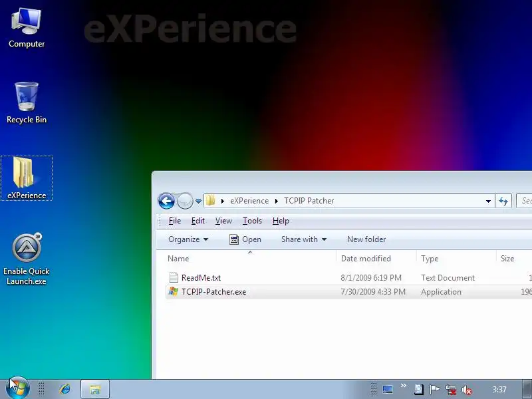Image resolution: width=532 pixels, height=399 pixels.
Task: Expand the taskbar toolbar chevron overflow
Action: (x=404, y=386)
